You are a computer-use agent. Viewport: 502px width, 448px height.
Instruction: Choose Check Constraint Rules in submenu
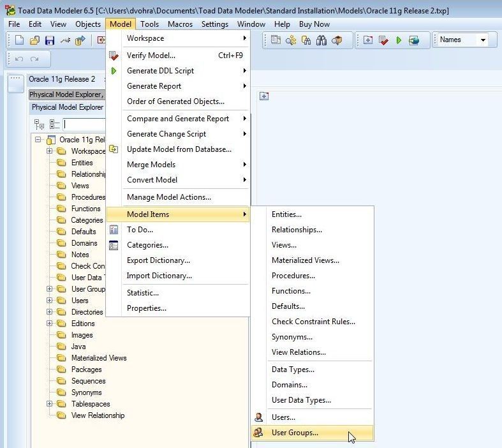[x=313, y=322]
